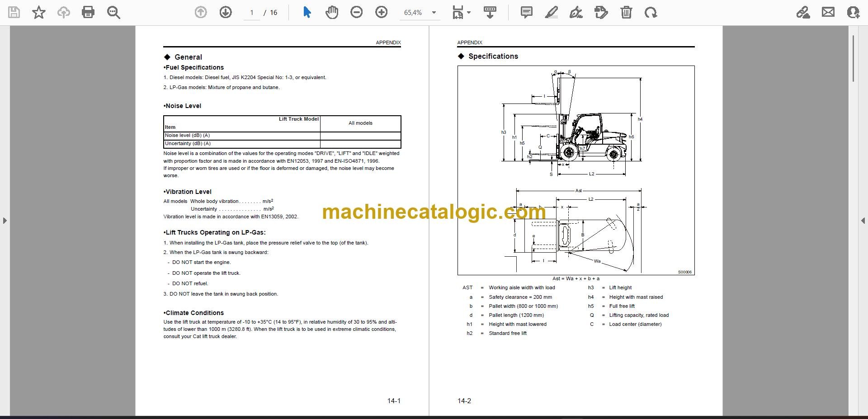Send document by email icon
Screen dimensions: 868x419
click(x=828, y=12)
